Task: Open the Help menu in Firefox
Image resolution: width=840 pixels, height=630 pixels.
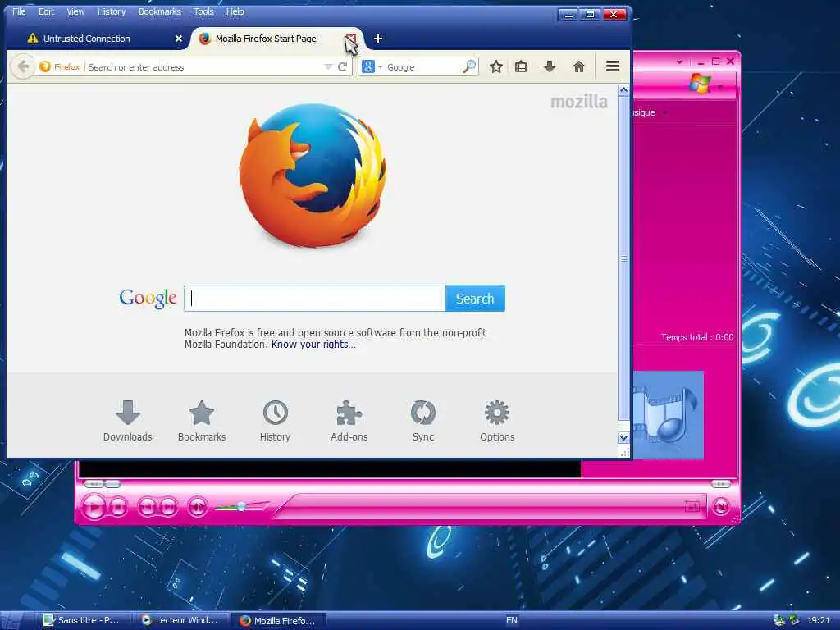Action: tap(235, 11)
